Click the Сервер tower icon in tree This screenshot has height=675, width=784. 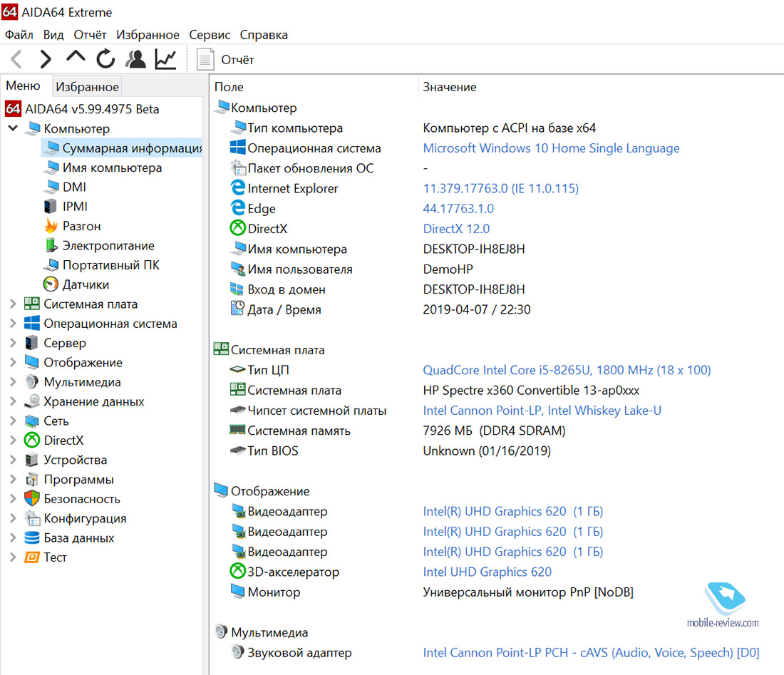coord(32,343)
